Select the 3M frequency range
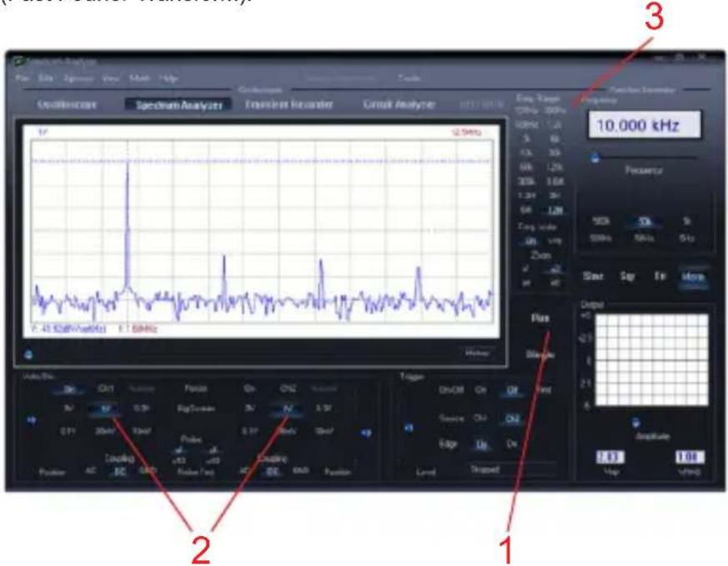Image resolution: width=728 pixels, height=566 pixels. [x=555, y=196]
